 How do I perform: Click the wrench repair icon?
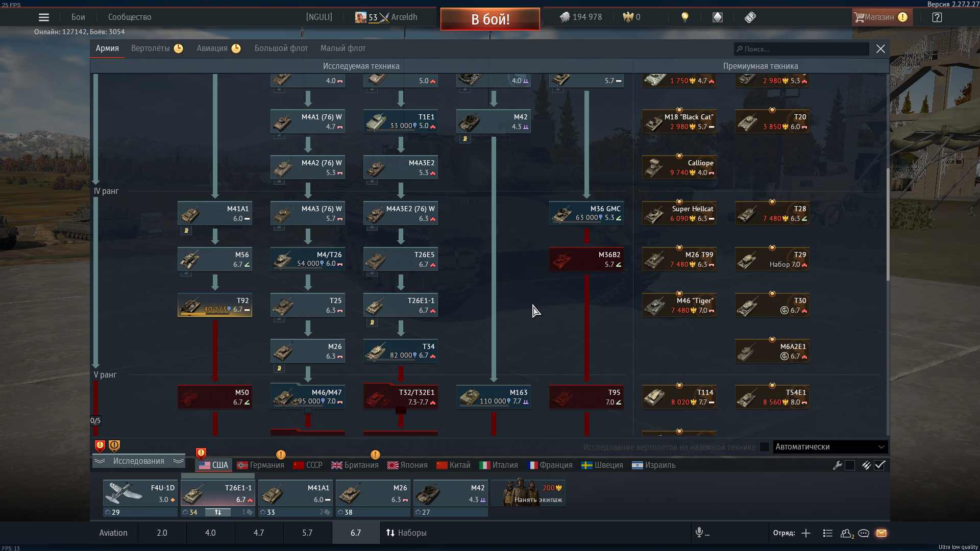pyautogui.click(x=837, y=465)
